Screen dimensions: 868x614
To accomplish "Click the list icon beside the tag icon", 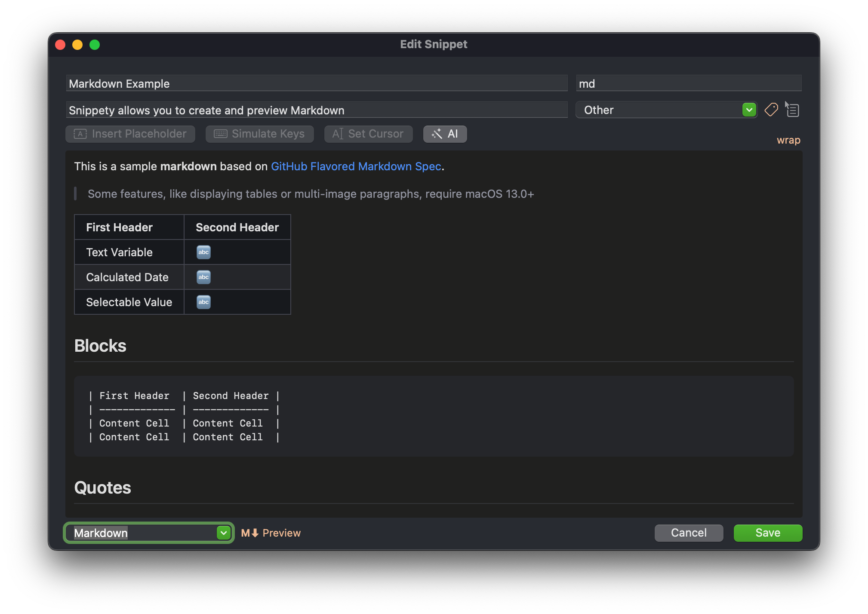I will [x=792, y=110].
